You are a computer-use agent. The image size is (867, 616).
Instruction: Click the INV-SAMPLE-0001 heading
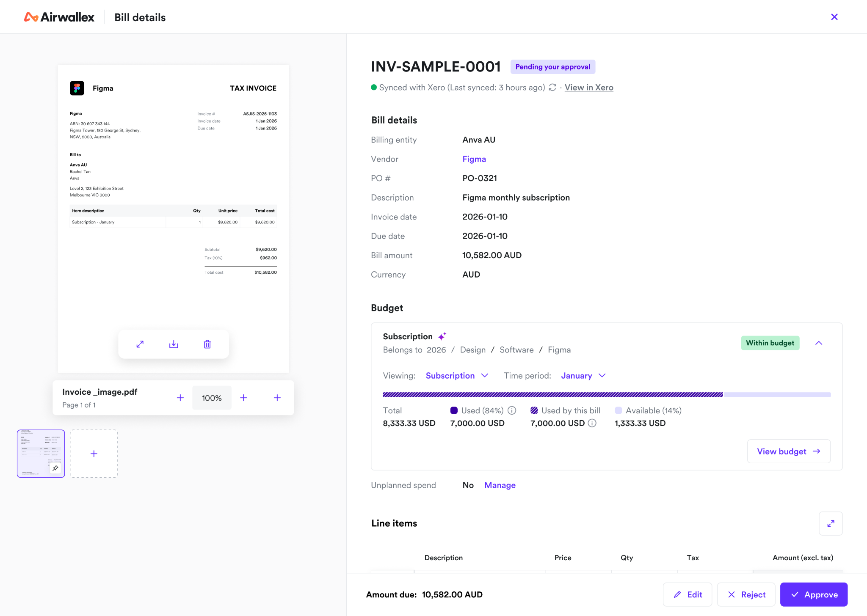pos(436,67)
